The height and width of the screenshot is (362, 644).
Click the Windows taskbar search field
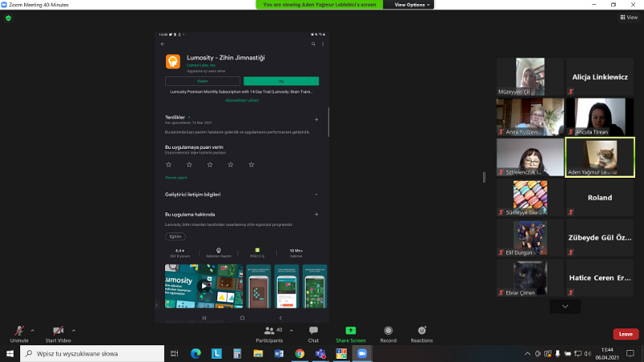[x=92, y=353]
